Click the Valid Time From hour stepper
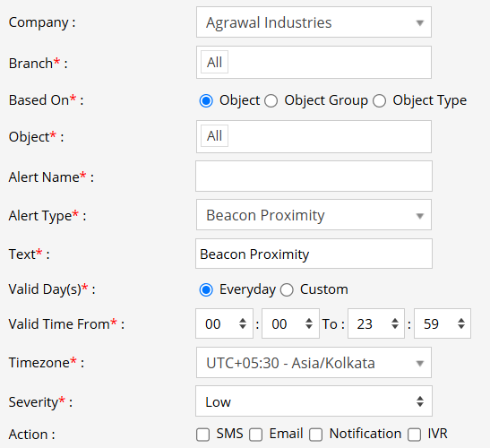Image resolution: width=490 pixels, height=448 pixels. pyautogui.click(x=224, y=323)
